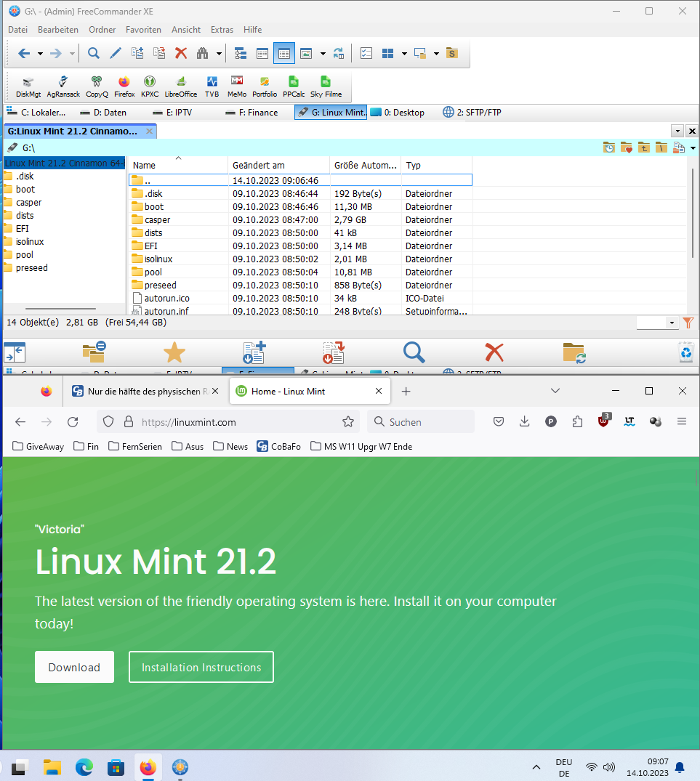The height and width of the screenshot is (781, 700).
Task: Open the News bookmarks folder
Action: click(x=230, y=446)
